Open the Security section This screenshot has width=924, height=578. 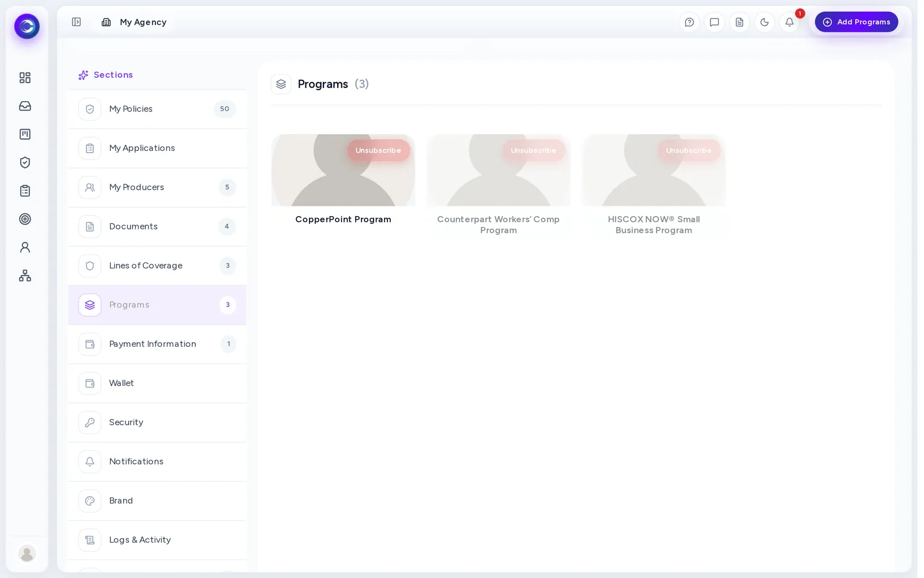click(x=157, y=423)
